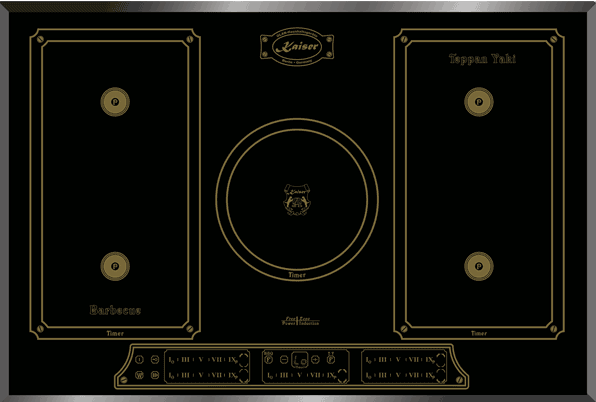Set left group upper slider to level V

(x=201, y=359)
